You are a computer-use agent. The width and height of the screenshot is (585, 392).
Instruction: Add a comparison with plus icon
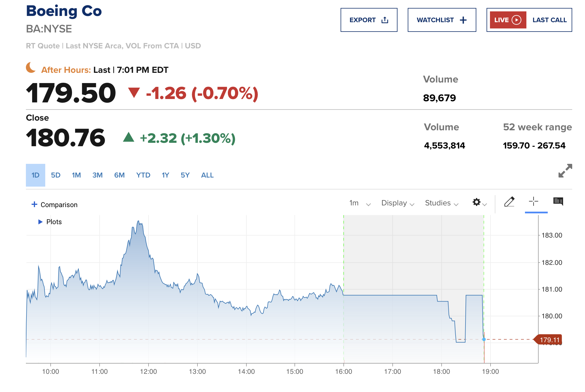(34, 204)
